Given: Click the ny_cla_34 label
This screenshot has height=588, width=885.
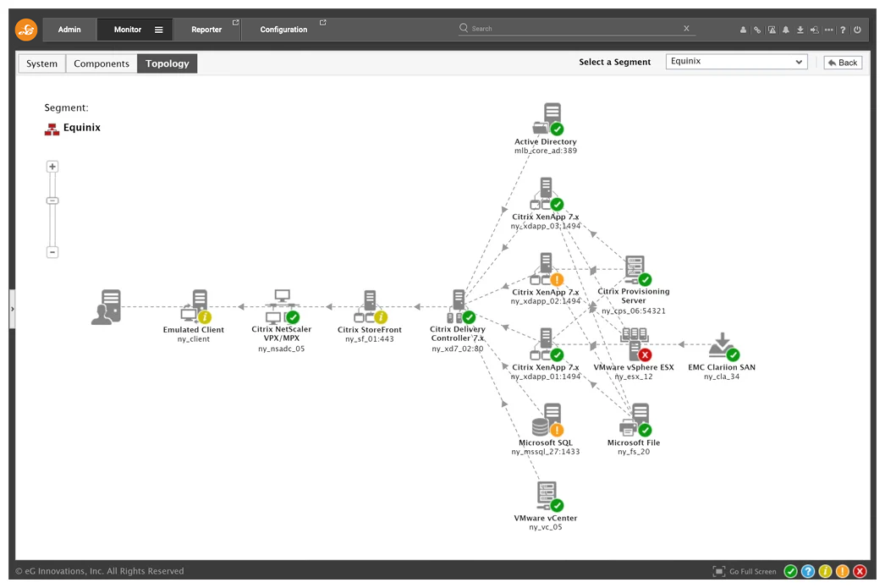Looking at the screenshot, I should click(722, 376).
